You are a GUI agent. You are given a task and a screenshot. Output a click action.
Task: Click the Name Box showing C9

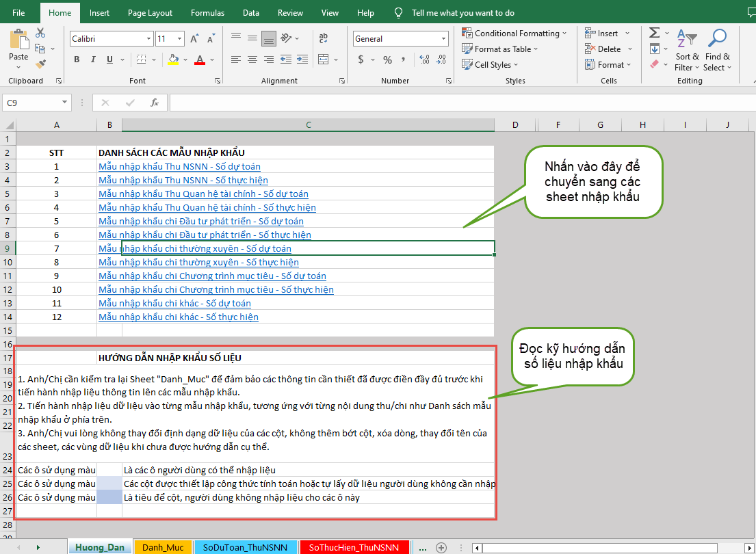[x=31, y=103]
